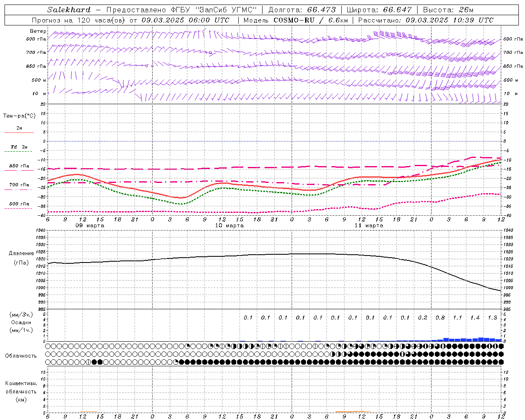Screen dimensions: 525x420
Task: Click the precipitation value "1.1"
Action: tap(457, 317)
